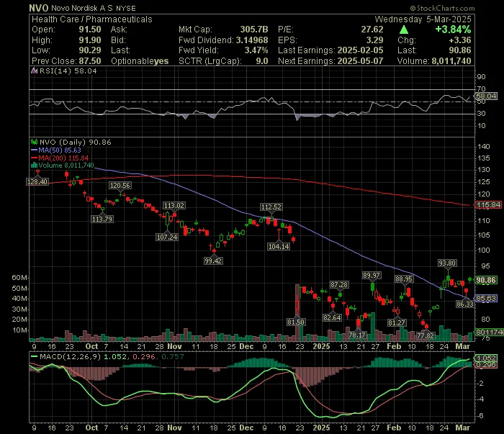This screenshot has width=504, height=434.
Task: Click the +3.84% percent change value
Action: 453,30
